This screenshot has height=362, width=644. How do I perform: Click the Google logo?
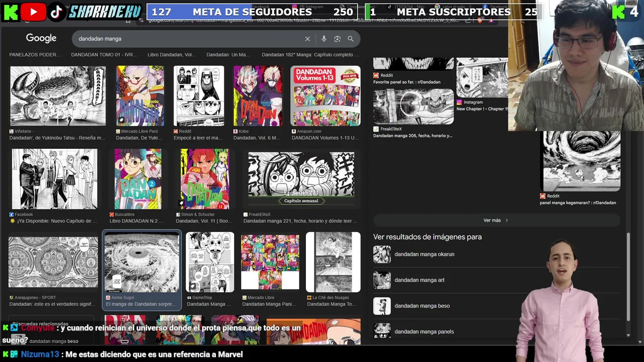tap(41, 38)
